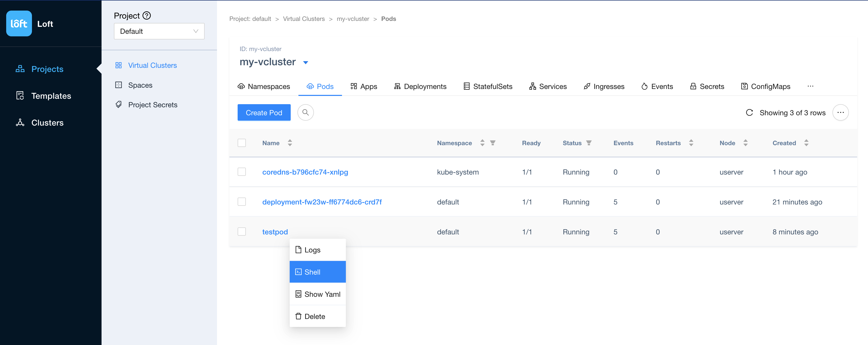Open the Default project dropdown
The width and height of the screenshot is (868, 345).
159,31
